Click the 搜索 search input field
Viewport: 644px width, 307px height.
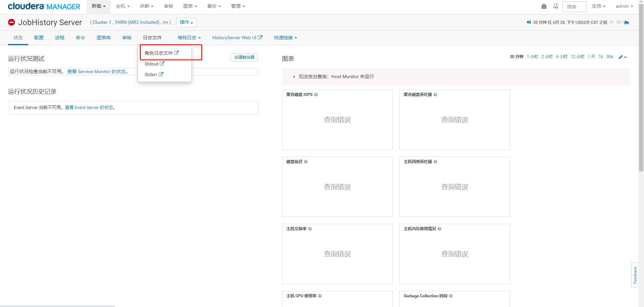(575, 7)
